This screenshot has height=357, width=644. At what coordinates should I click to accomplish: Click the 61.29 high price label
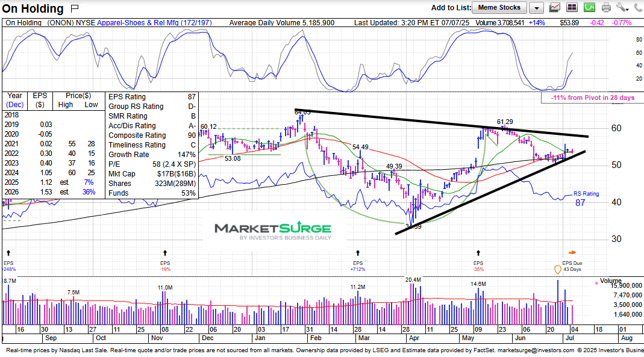pyautogui.click(x=505, y=122)
